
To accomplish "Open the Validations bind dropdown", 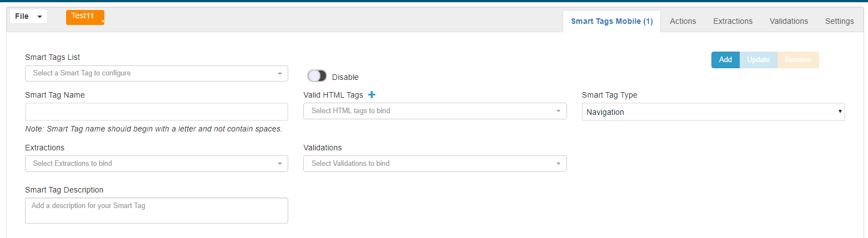I will (x=435, y=164).
